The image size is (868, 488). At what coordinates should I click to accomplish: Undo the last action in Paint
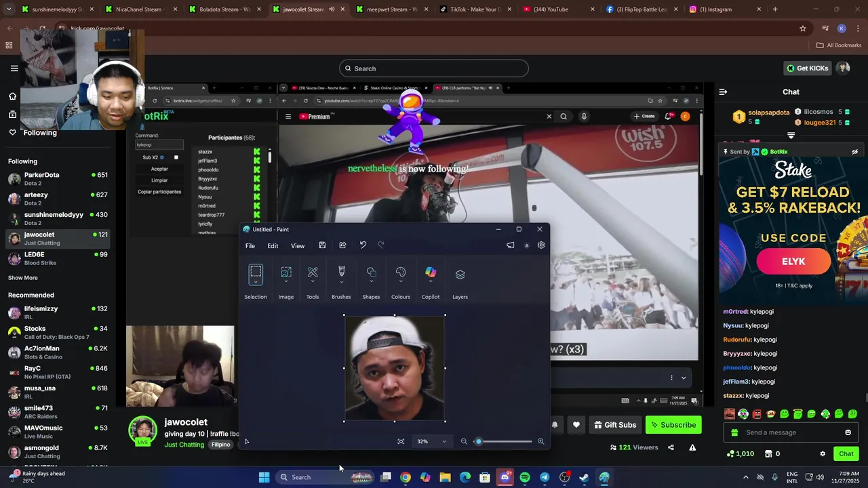[x=363, y=245]
